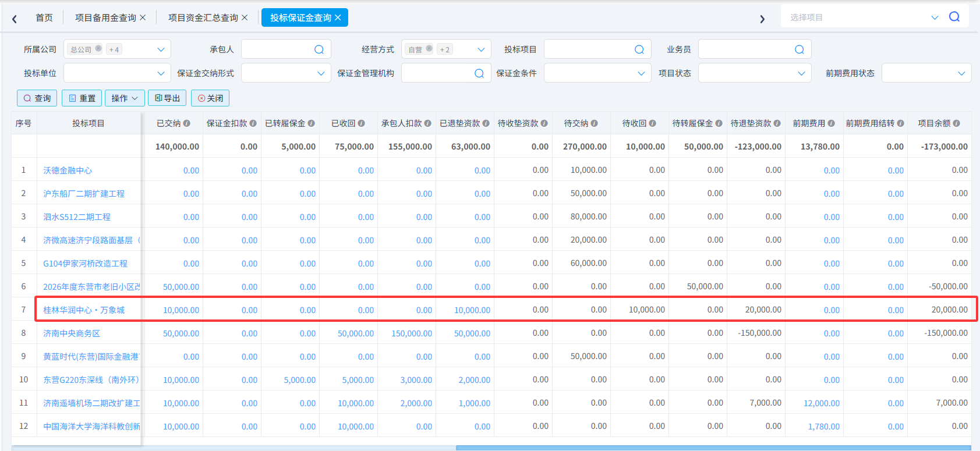
Task: Click the 查询 button
Action: pos(37,98)
